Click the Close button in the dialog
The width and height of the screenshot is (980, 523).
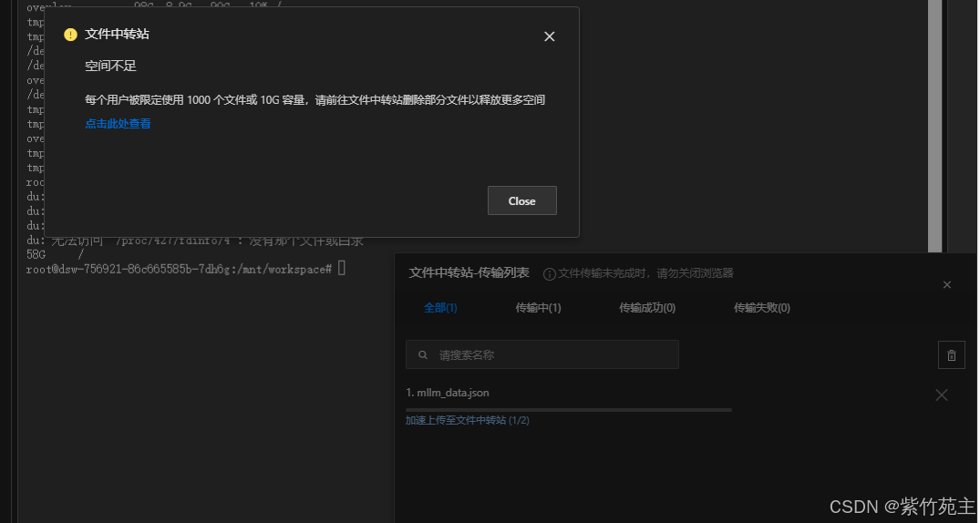pos(521,200)
